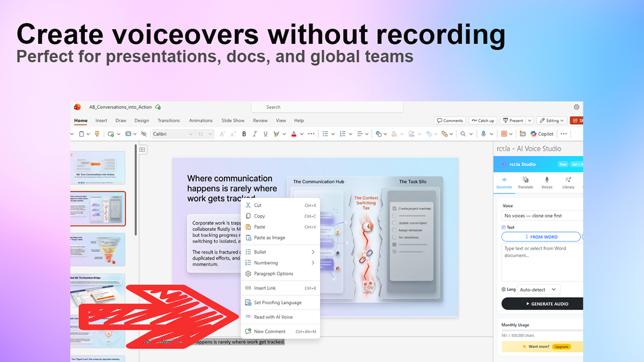
Task: Open the Dictate dropdown arrow
Action: coord(492,134)
